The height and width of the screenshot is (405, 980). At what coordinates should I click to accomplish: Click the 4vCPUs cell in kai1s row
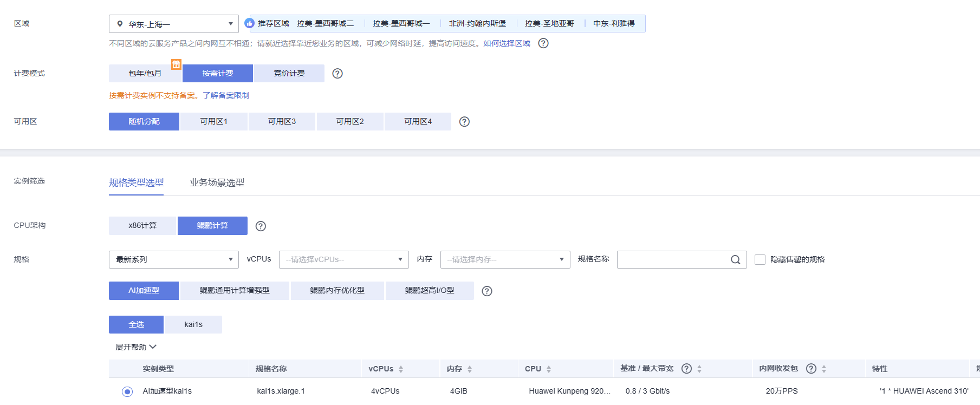point(385,391)
